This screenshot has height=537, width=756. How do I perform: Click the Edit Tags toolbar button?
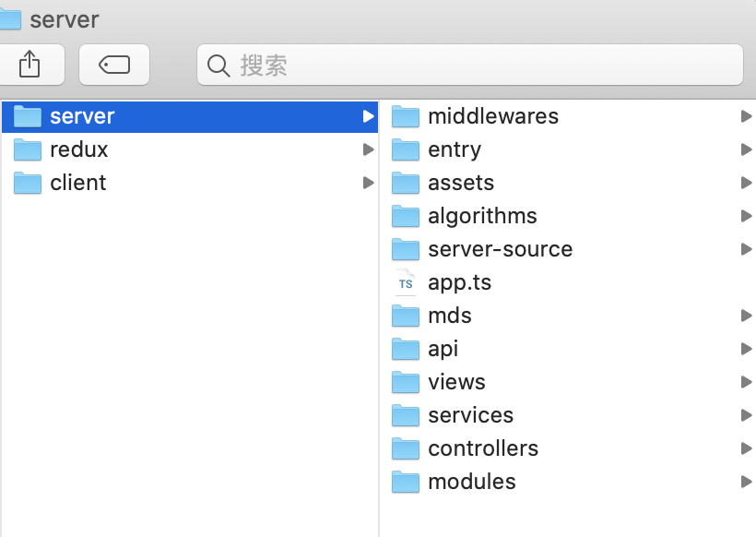click(114, 65)
